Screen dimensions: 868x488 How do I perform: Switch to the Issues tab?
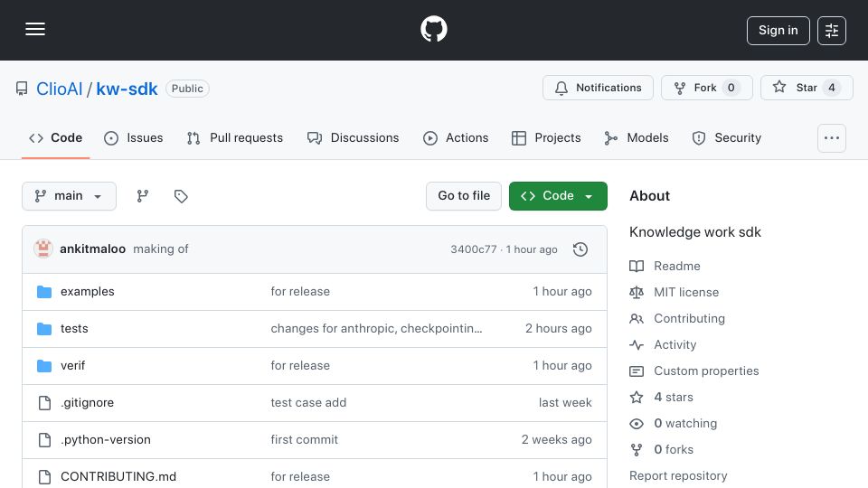(x=134, y=137)
